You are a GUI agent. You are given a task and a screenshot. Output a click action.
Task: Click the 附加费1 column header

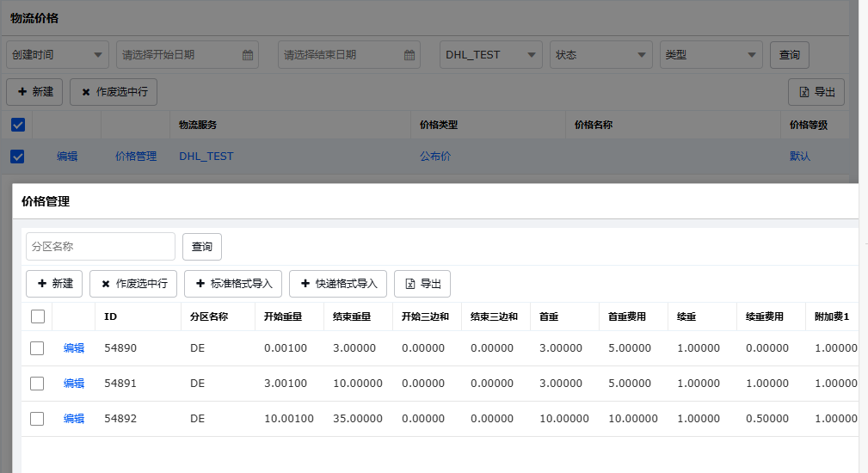832,316
